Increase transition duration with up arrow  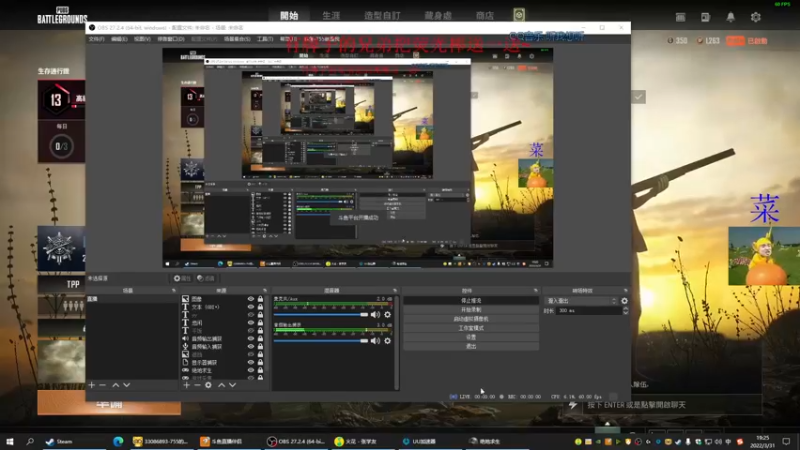click(x=626, y=308)
